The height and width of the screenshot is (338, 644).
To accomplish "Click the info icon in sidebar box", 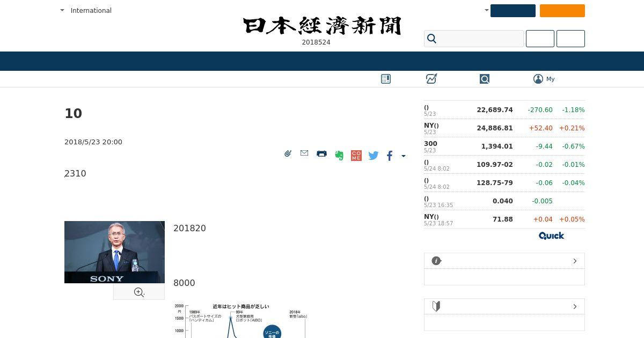I will (436, 261).
